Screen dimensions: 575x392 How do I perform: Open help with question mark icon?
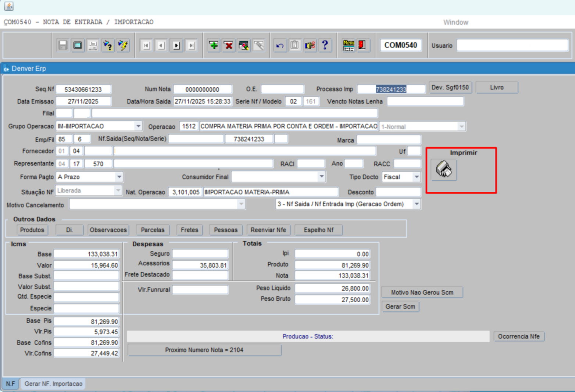click(325, 45)
